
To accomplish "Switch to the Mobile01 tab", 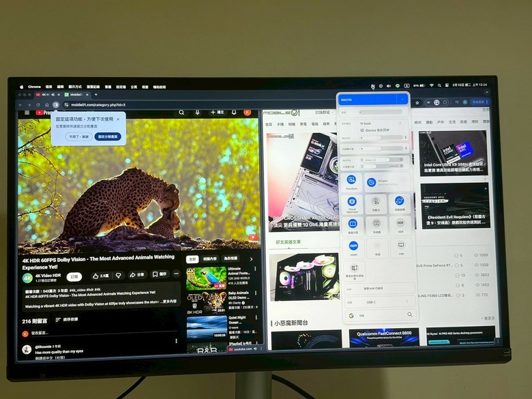I will (76, 95).
